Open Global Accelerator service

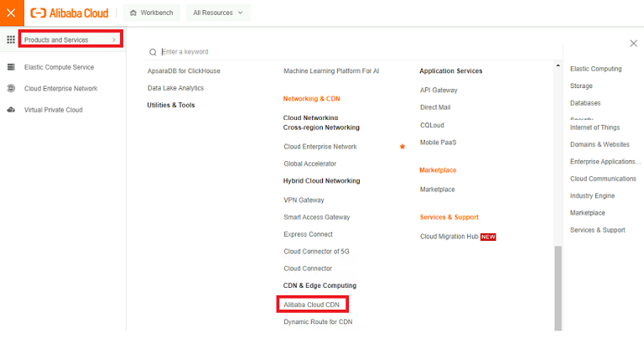click(x=309, y=164)
